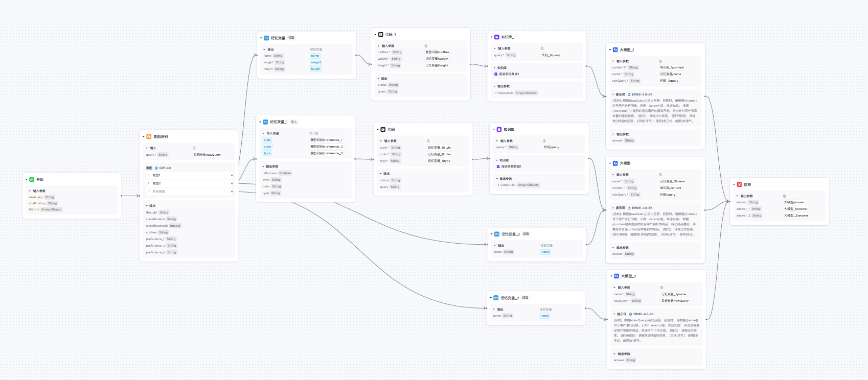The width and height of the screenshot is (868, 380).
Task: Click the 记忆变量_3 node's variable icon
Action: (496, 234)
